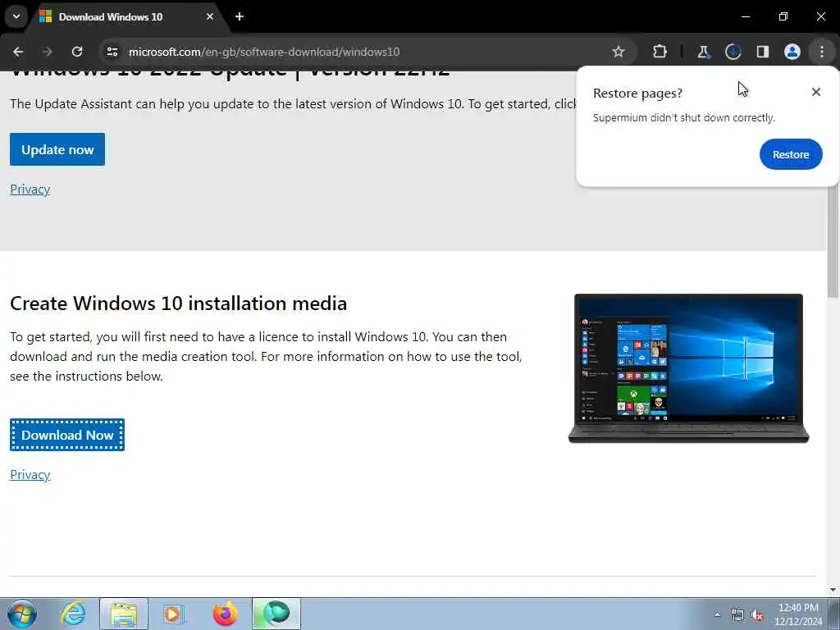Open the muted volume tray icon
840x630 pixels.
click(757, 614)
